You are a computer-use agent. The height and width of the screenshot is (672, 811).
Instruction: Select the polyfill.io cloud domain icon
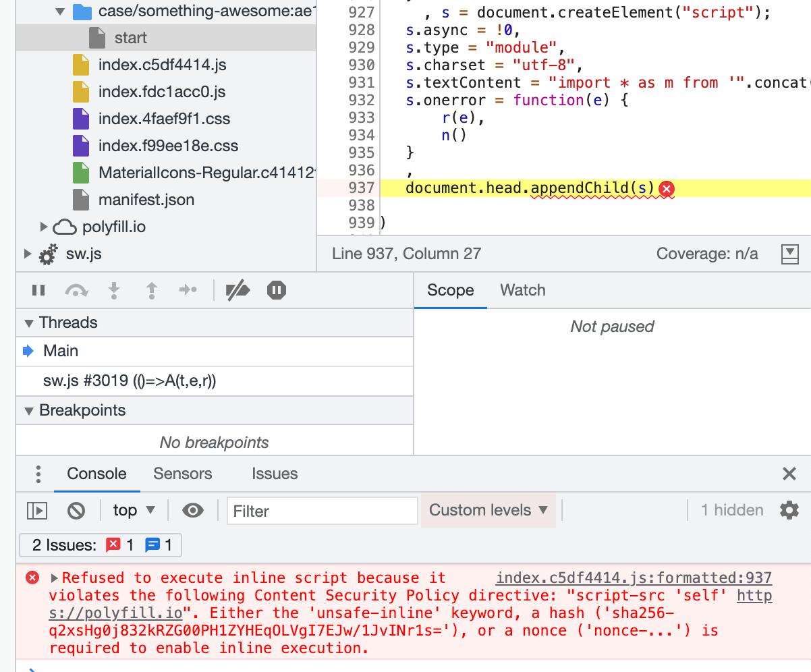[65, 227]
